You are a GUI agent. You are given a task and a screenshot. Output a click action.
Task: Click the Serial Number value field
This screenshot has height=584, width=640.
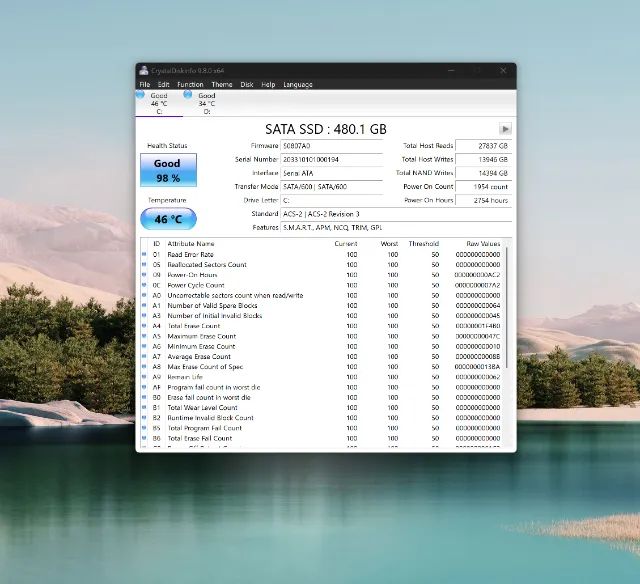(x=331, y=159)
